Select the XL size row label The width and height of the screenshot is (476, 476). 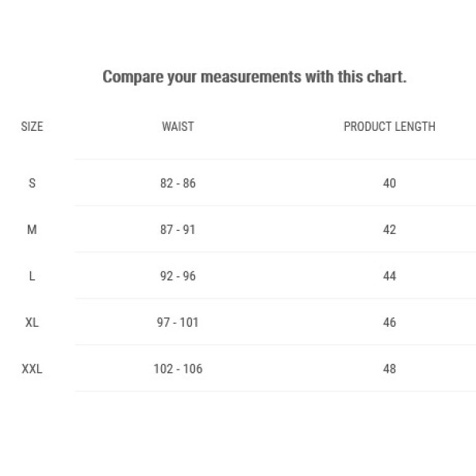click(32, 322)
